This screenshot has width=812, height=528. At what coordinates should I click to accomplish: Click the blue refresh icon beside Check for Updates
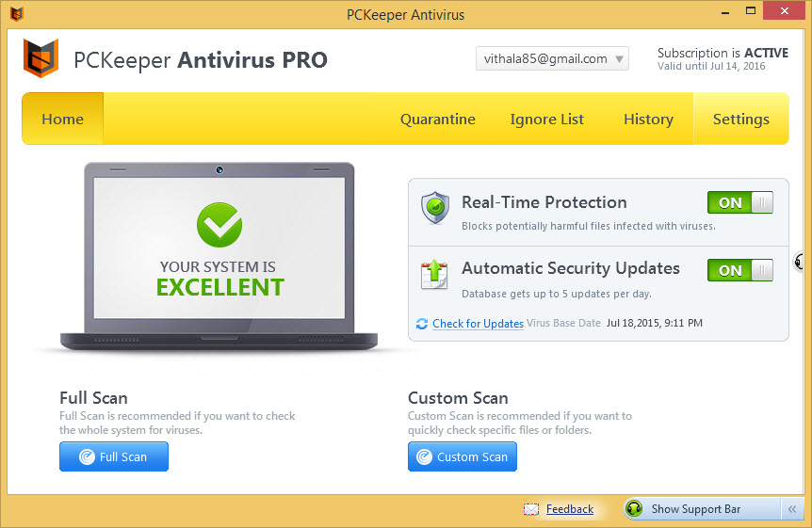(x=422, y=324)
